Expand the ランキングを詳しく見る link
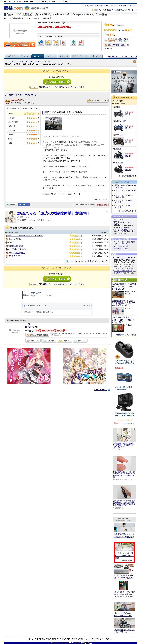141x644 pixels. pos(127,176)
